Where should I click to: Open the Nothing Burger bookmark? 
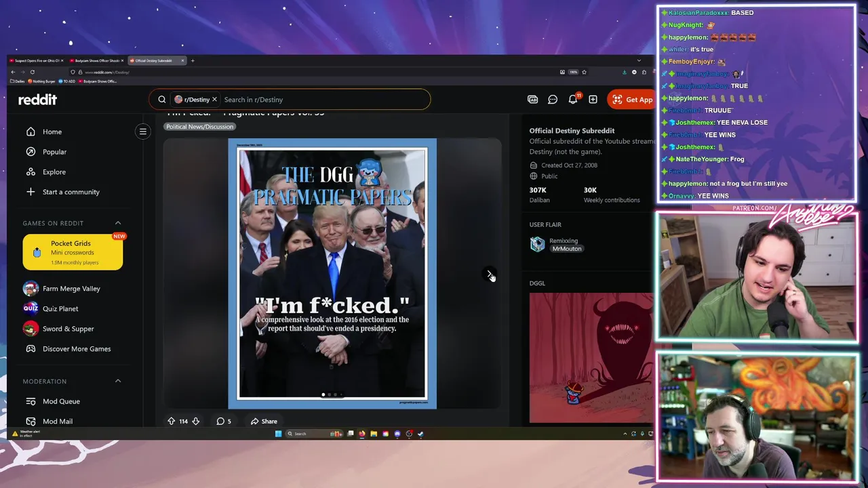point(41,81)
